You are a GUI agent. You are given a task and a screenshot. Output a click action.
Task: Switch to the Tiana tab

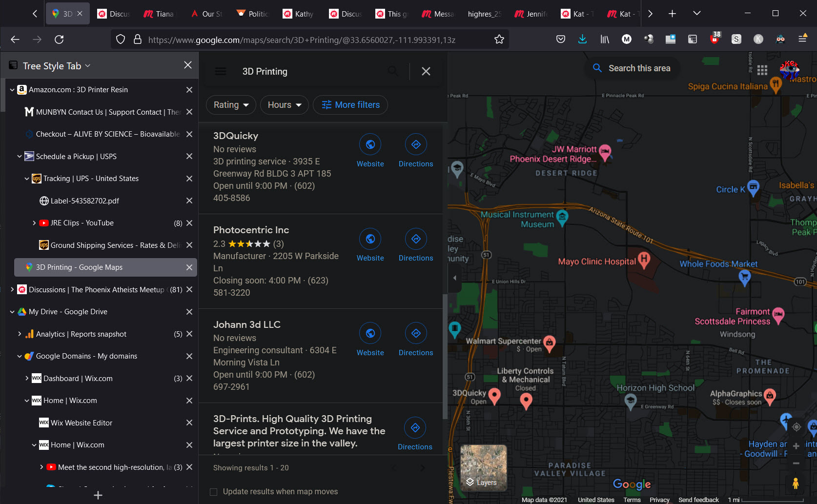[x=159, y=14]
